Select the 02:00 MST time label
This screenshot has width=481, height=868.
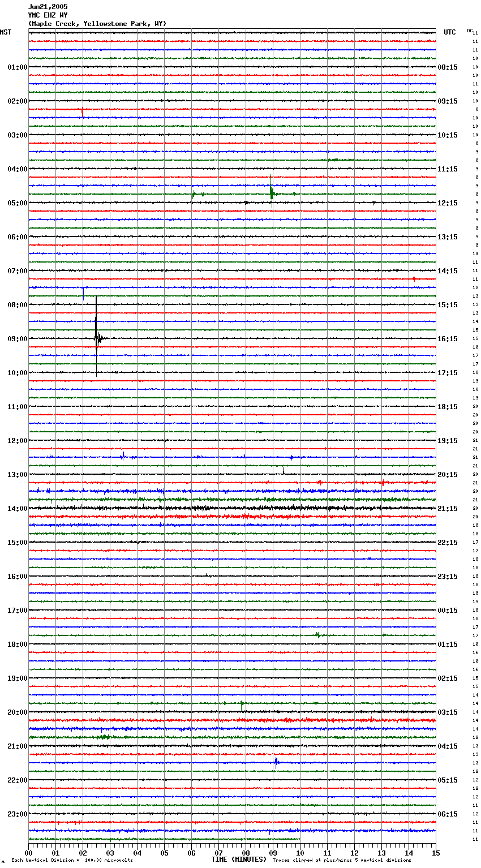click(18, 101)
